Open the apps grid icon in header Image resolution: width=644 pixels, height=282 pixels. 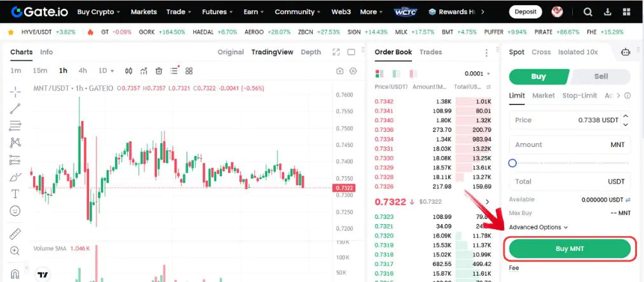point(627,12)
